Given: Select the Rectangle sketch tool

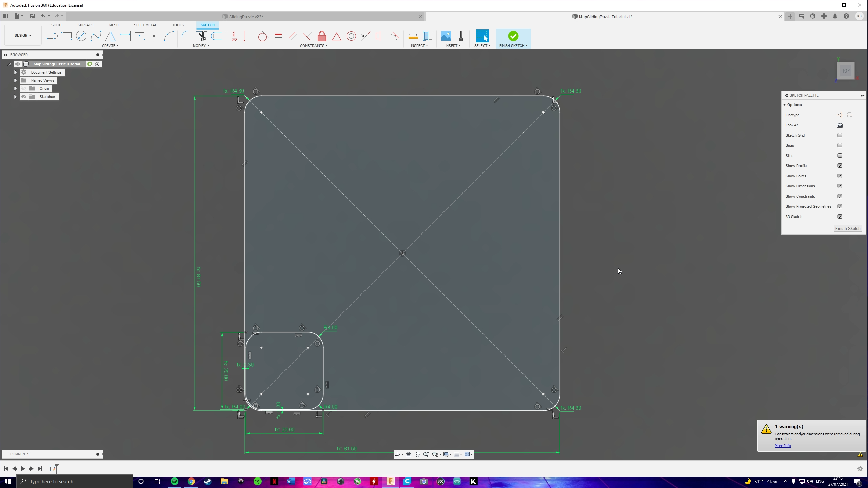Looking at the screenshot, I should click(x=67, y=36).
